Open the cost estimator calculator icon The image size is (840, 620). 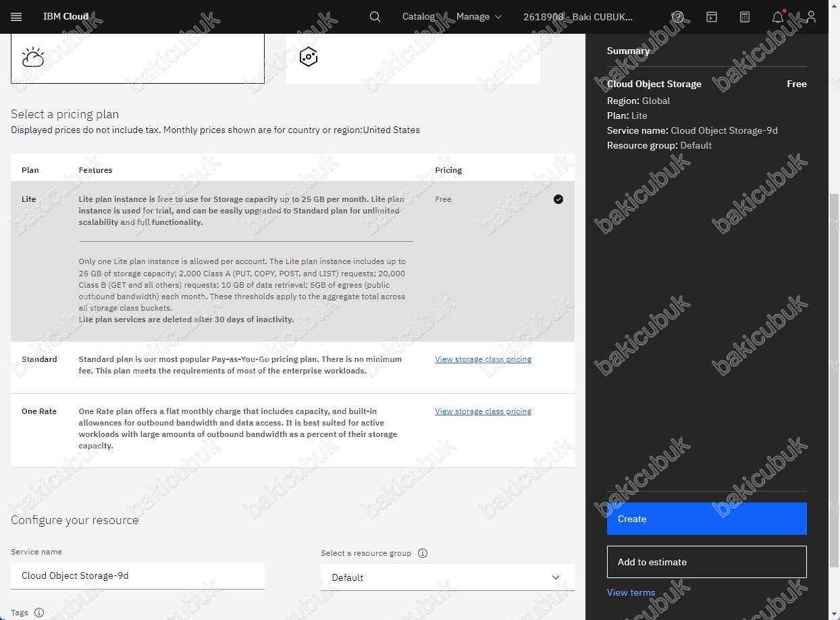[745, 17]
